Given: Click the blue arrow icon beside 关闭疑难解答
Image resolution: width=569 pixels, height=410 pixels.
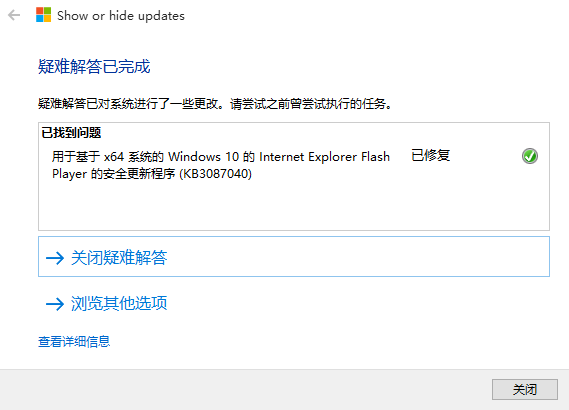Looking at the screenshot, I should click(x=55, y=258).
